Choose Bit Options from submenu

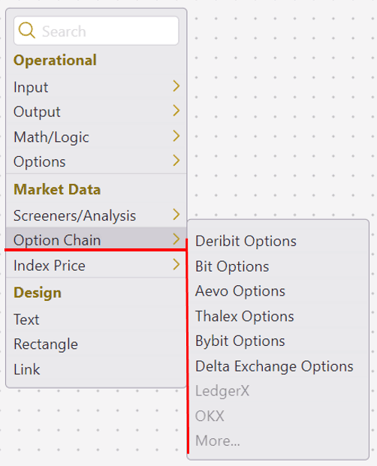coord(278,266)
